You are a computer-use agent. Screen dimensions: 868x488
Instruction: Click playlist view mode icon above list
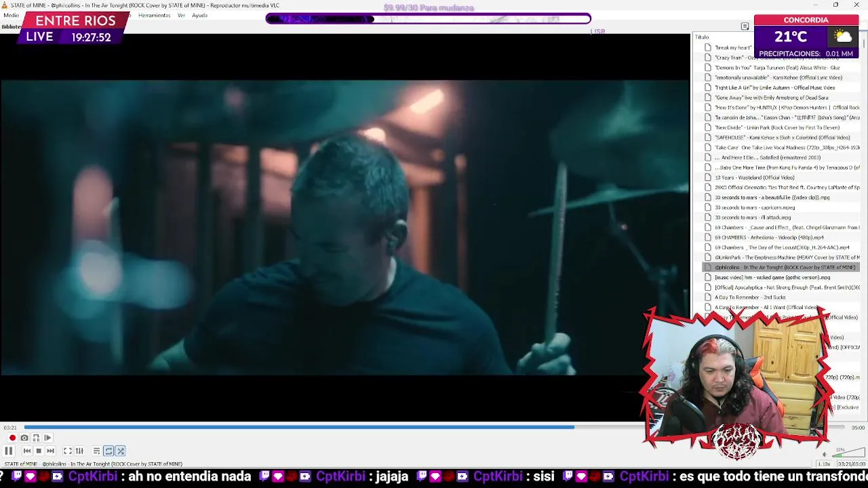coord(745,26)
